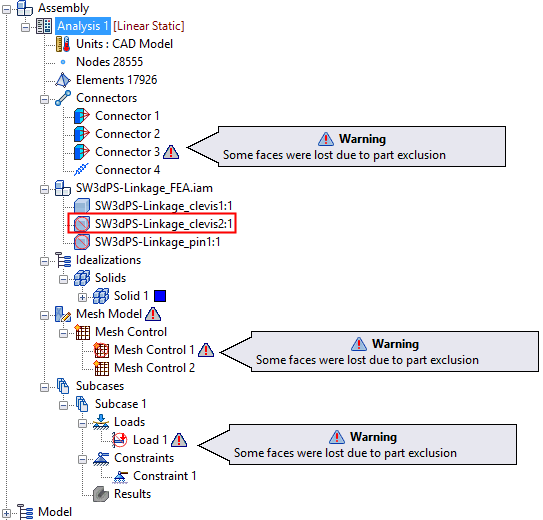Image resolution: width=543 pixels, height=520 pixels.
Task: Select the Elements tetrahedron mesh icon
Action: (x=63, y=80)
